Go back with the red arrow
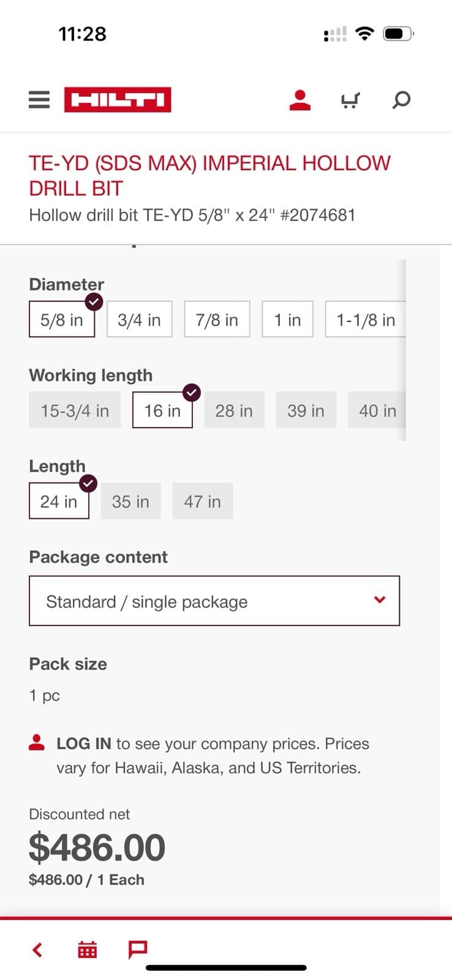This screenshot has height=980, width=452. pos(37,950)
